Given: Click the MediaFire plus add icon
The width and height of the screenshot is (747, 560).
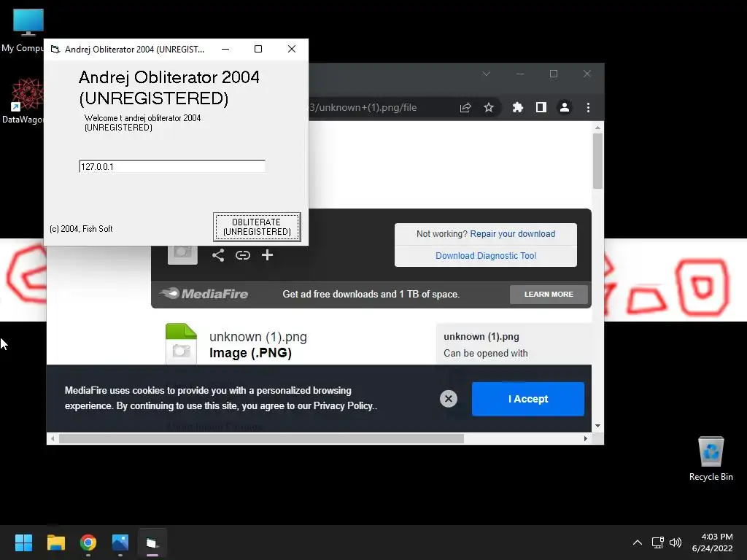Looking at the screenshot, I should [267, 255].
